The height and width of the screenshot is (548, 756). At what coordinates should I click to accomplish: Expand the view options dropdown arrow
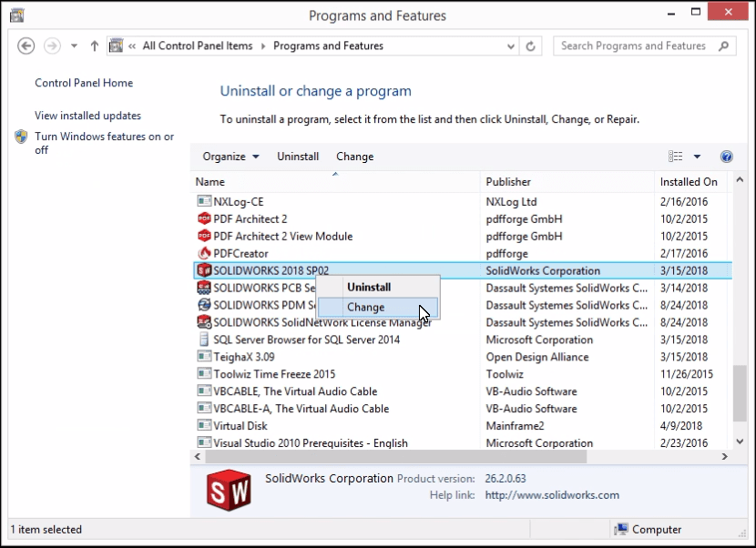click(x=697, y=157)
